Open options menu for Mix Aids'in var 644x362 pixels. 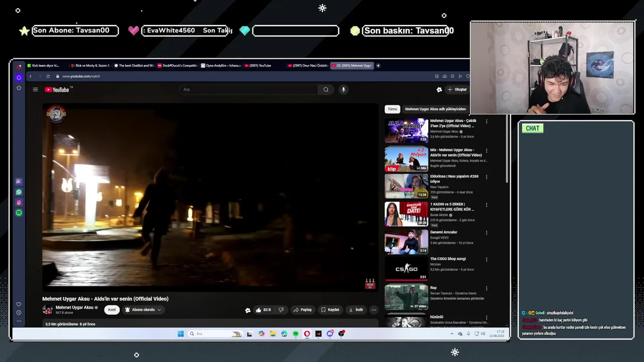(x=486, y=150)
